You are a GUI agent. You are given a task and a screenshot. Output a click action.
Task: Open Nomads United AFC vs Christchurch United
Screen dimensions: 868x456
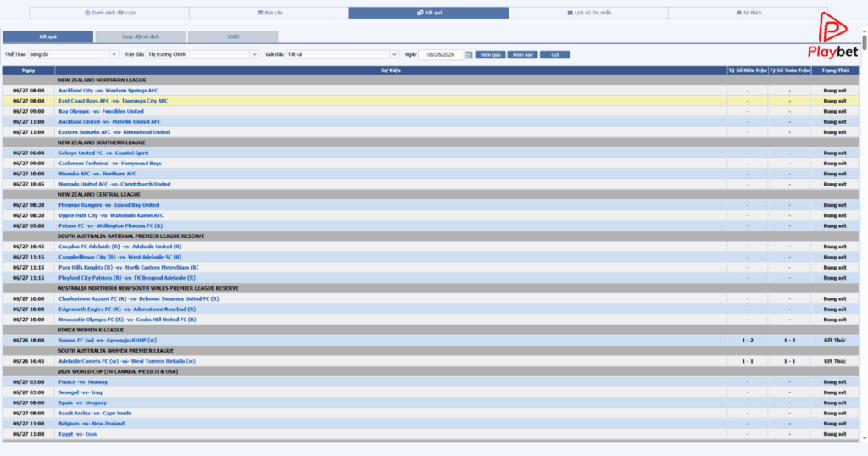coord(114,184)
